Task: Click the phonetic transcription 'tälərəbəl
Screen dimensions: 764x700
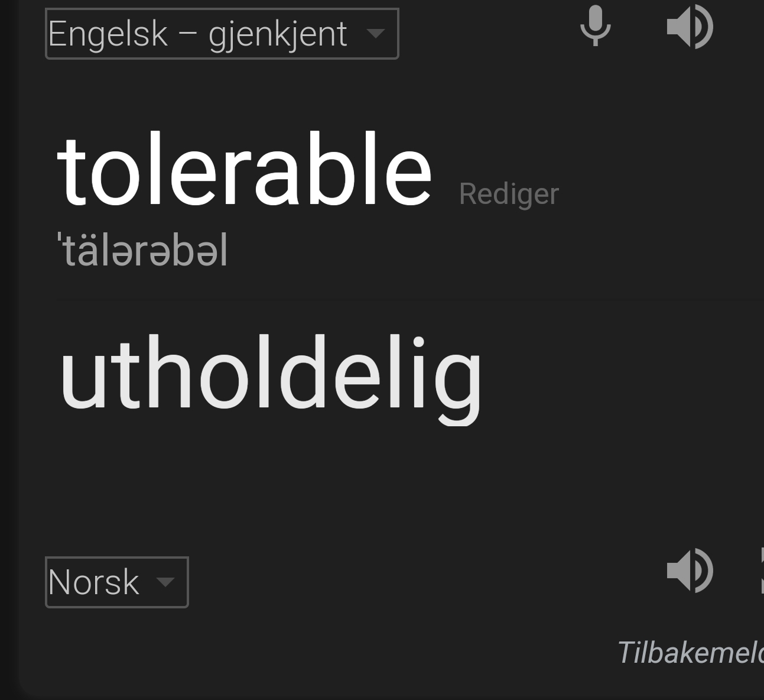Action: (x=142, y=251)
